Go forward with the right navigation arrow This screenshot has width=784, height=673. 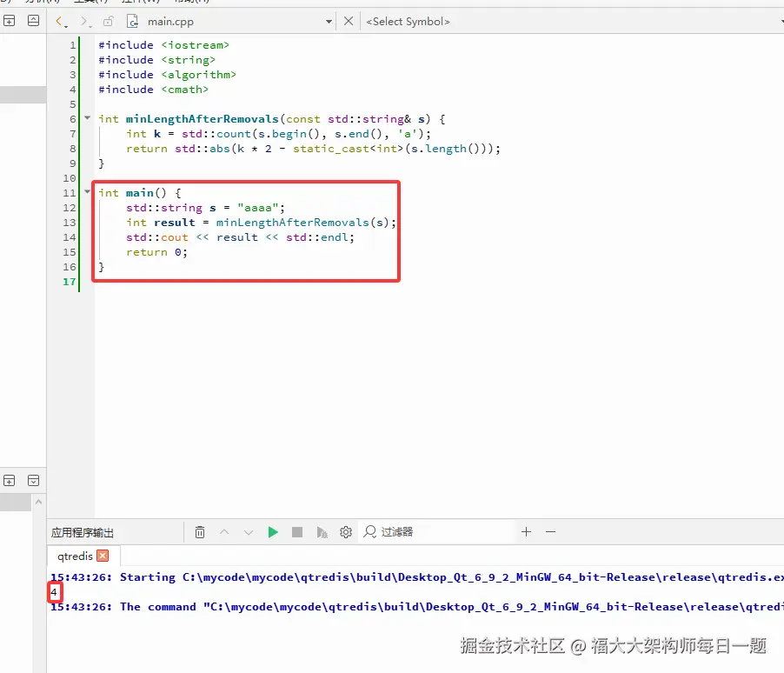(84, 21)
